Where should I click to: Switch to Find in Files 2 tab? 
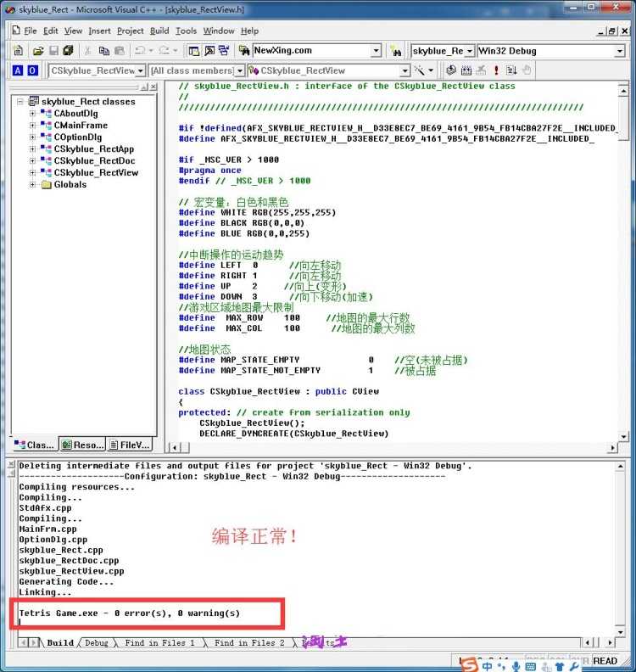click(x=249, y=643)
